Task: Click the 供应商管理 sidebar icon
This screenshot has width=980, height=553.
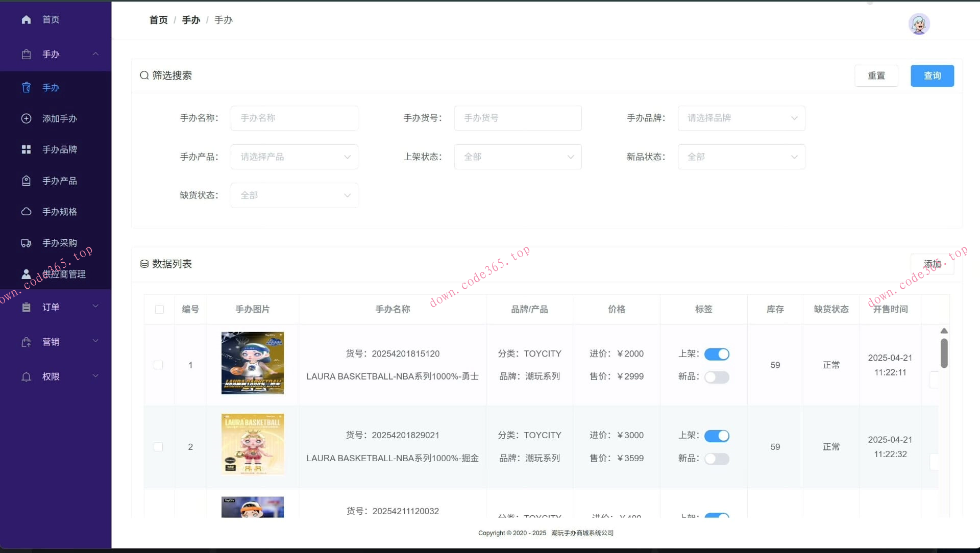Action: coord(26,274)
